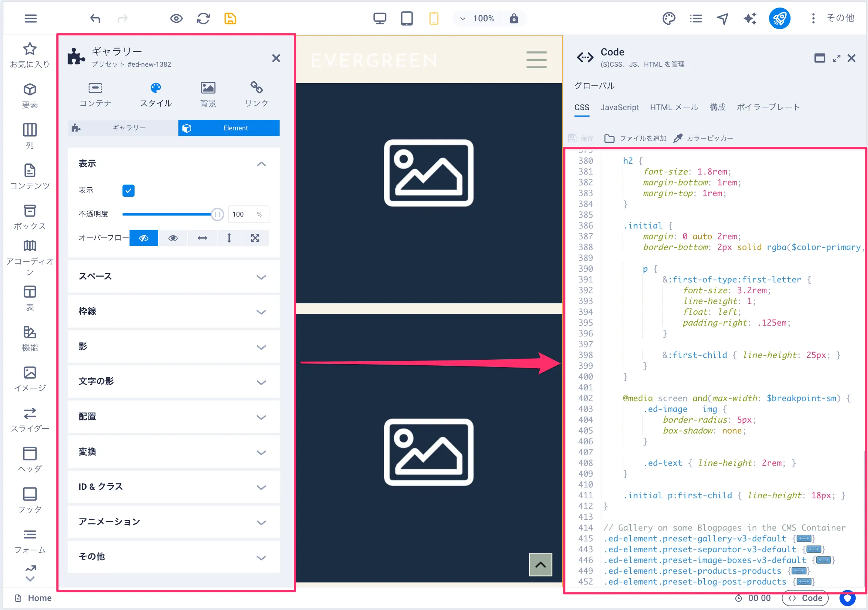Set overflow to hidden with crossed-eye icon
This screenshot has height=610, width=868.
point(144,238)
